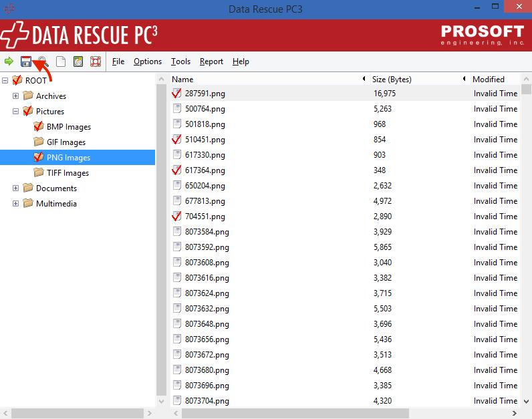Click the TIFF Images folder icon
This screenshot has height=419, width=532.
click(x=39, y=172)
